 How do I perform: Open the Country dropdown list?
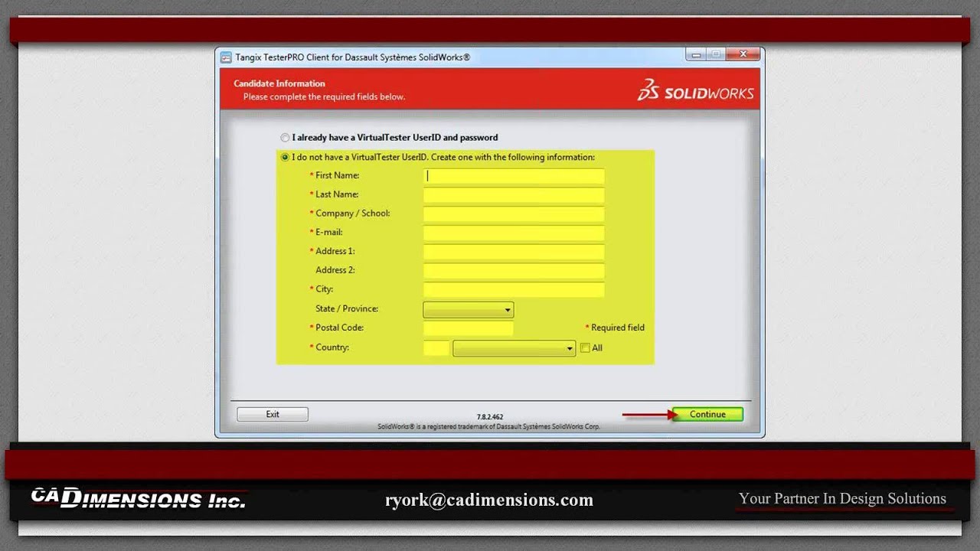514,348
